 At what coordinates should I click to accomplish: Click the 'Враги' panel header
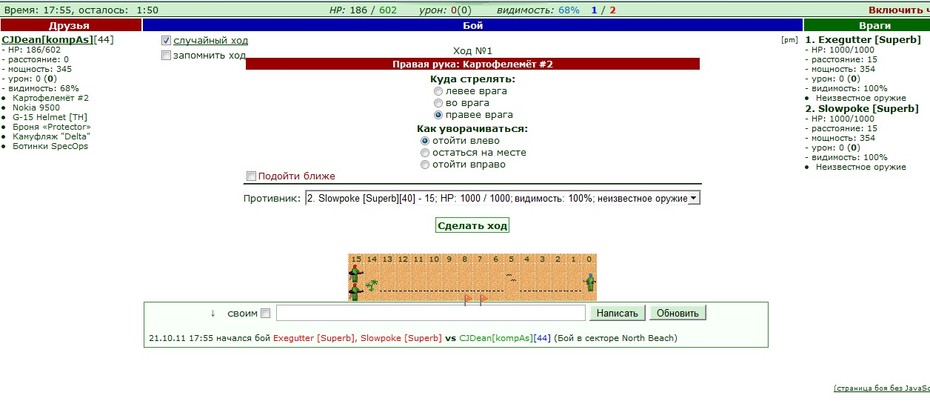point(867,25)
